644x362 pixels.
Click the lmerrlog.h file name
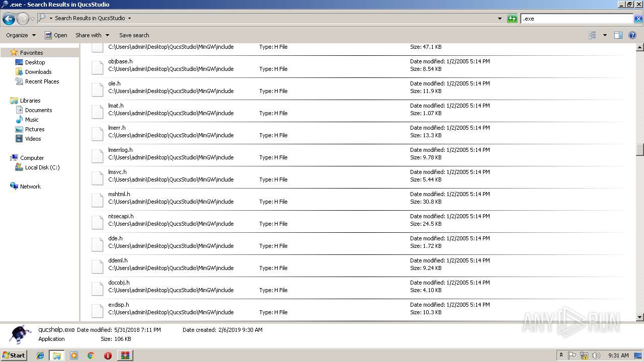pyautogui.click(x=120, y=150)
